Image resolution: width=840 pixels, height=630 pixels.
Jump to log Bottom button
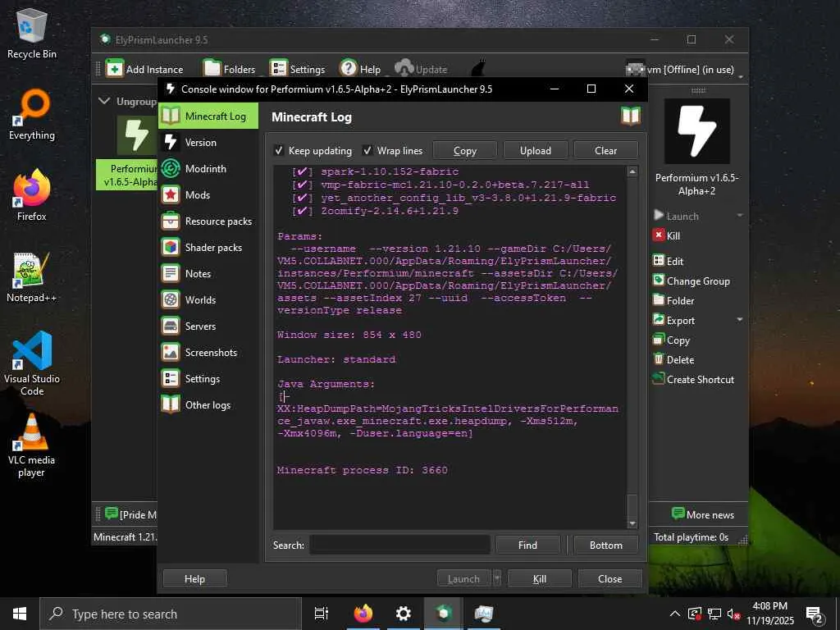(x=606, y=545)
